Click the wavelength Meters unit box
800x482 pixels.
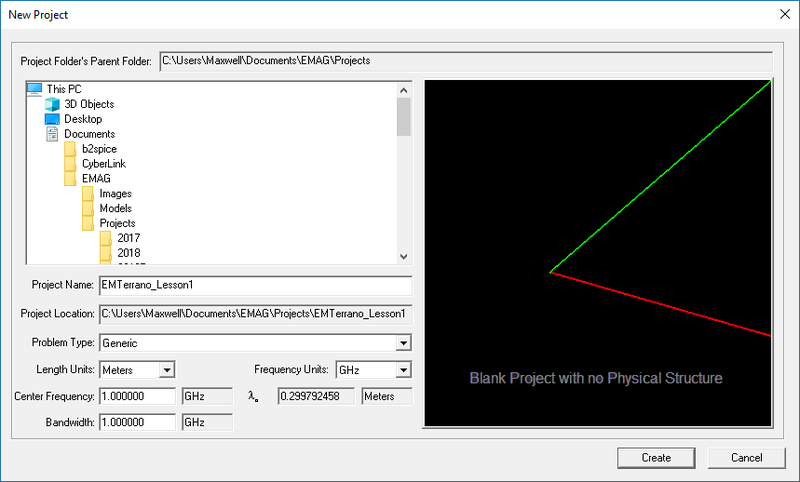(x=387, y=396)
